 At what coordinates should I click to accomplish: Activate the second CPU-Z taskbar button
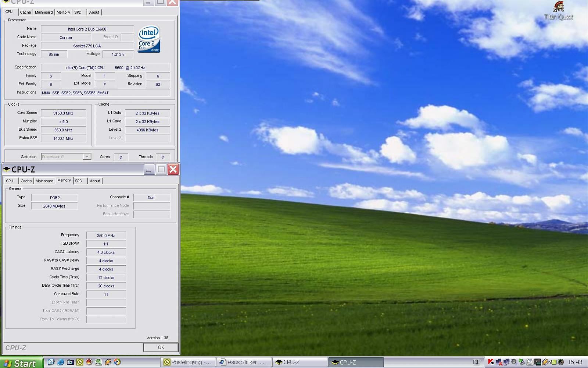coord(356,362)
